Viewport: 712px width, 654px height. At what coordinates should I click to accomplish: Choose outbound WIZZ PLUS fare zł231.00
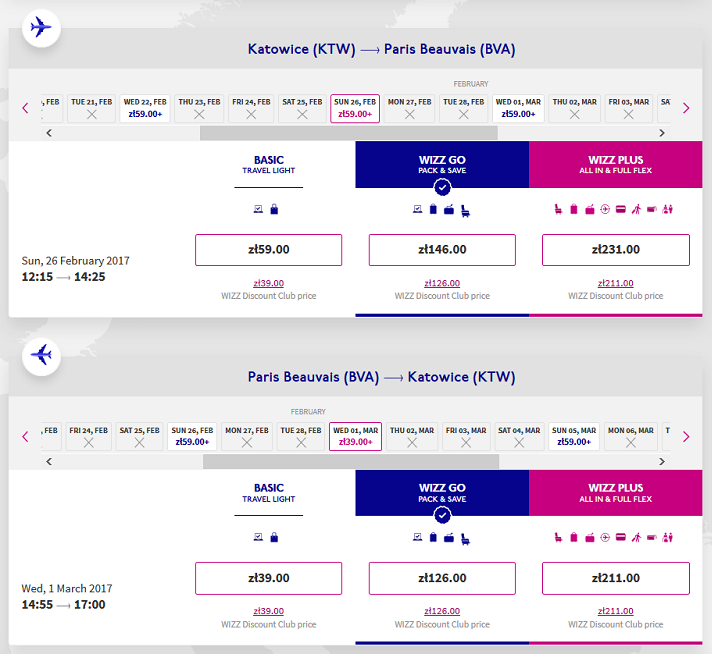pos(616,250)
